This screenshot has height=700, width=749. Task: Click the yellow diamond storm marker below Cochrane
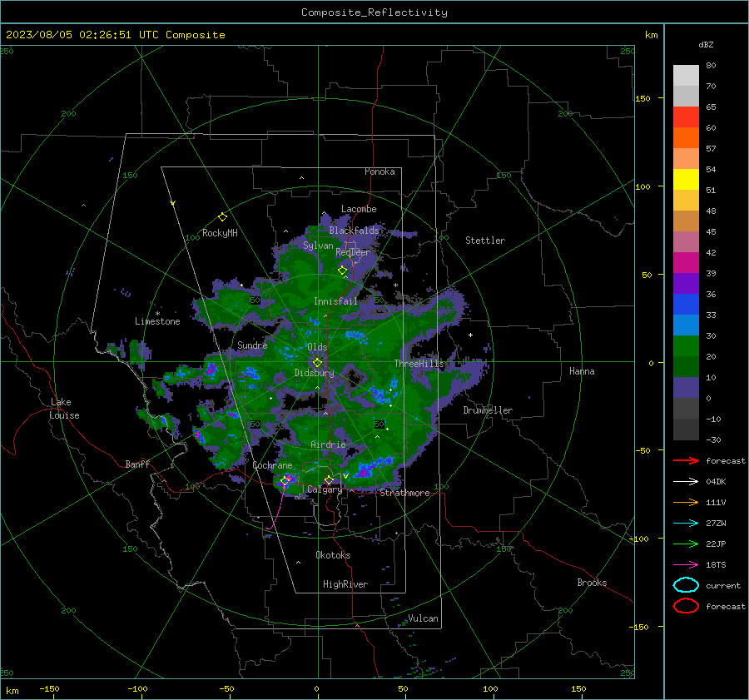285,481
